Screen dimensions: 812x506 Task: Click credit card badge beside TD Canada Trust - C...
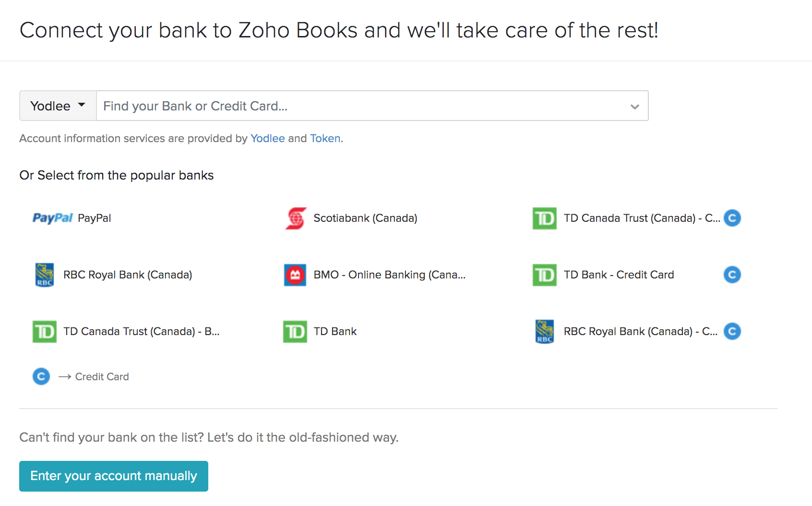point(732,218)
